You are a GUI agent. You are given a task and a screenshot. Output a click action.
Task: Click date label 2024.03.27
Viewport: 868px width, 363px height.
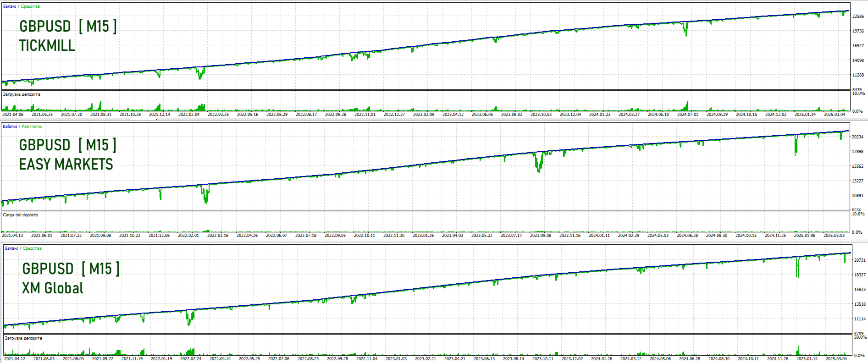coord(629,115)
